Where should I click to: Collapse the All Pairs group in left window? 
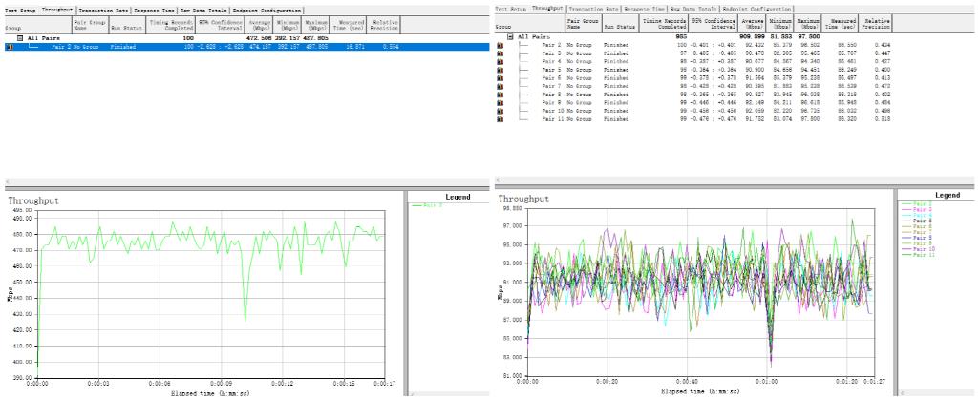click(20, 37)
